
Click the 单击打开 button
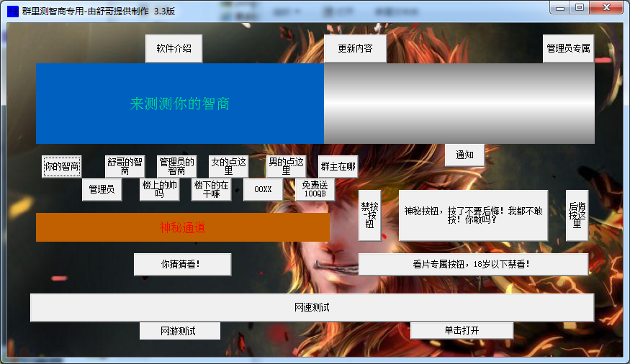462,331
